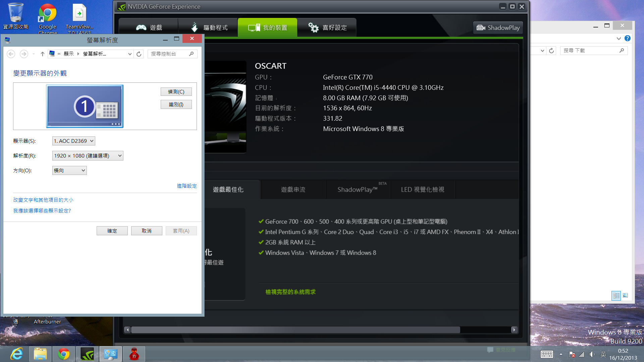Click the 英 input language indicator
This screenshot has height=362, width=644.
[603, 354]
